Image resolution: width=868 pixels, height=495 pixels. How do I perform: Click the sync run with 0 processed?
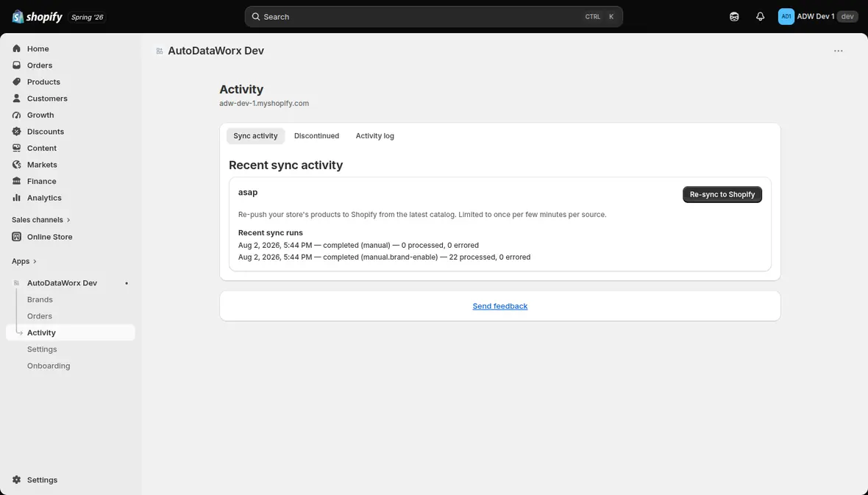coord(358,245)
